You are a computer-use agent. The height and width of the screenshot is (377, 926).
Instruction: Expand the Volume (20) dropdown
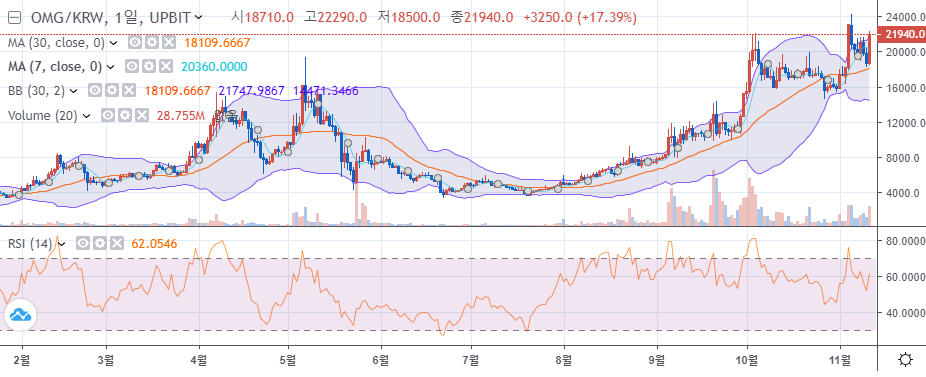coord(87,116)
